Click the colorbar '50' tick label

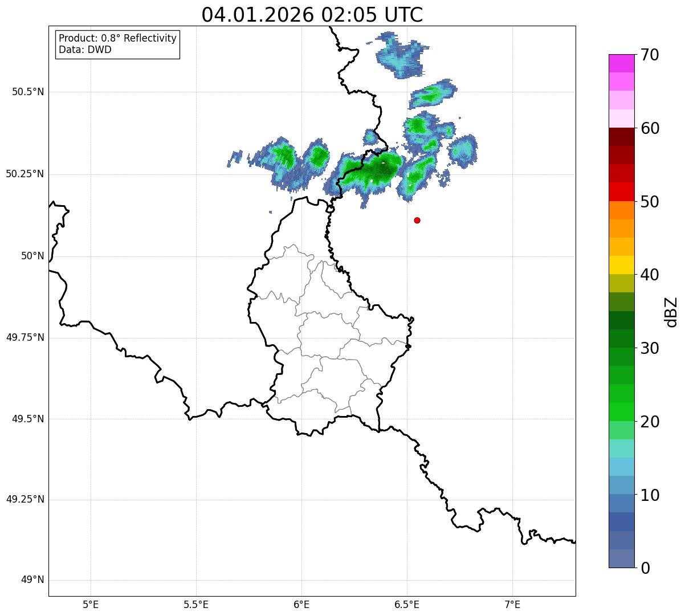650,202
